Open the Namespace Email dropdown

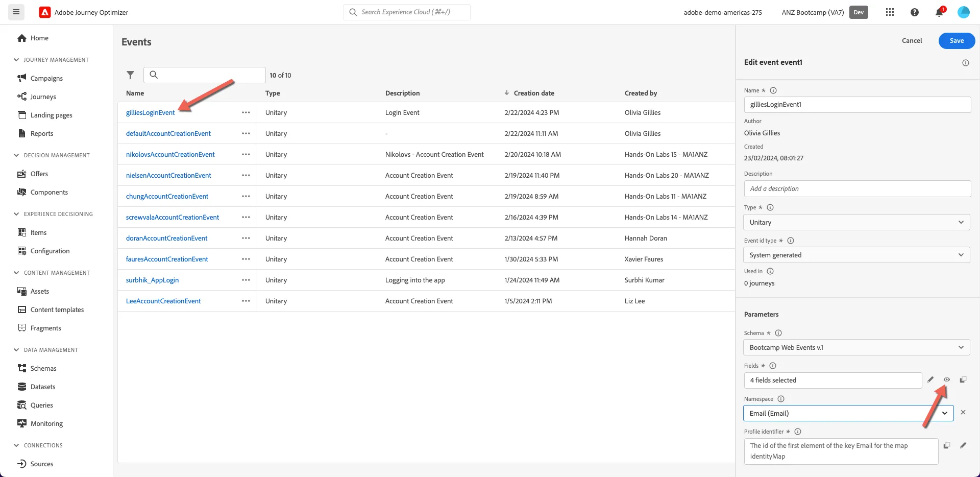pyautogui.click(x=848, y=413)
